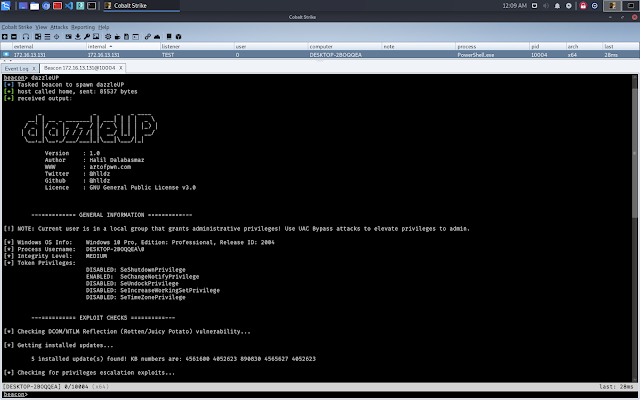This screenshot has height=400, width=640.
Task: Sort sessions by listener column
Action: [197, 47]
